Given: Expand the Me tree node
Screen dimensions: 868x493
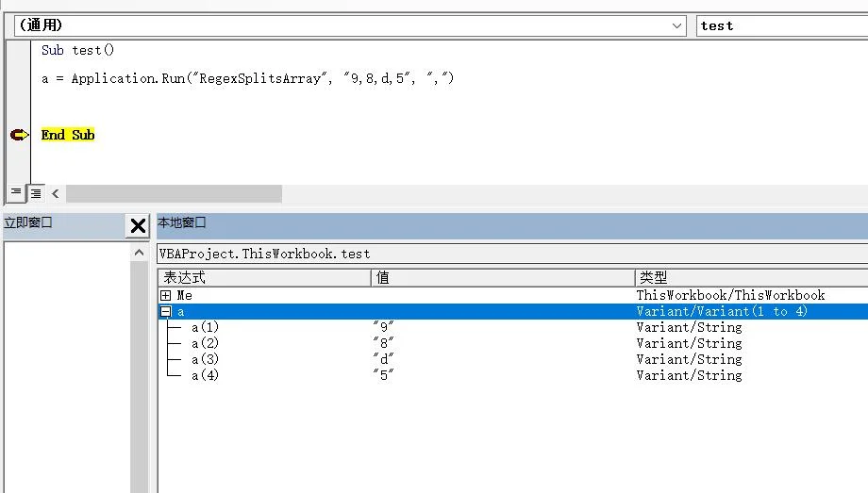Looking at the screenshot, I should (x=165, y=295).
